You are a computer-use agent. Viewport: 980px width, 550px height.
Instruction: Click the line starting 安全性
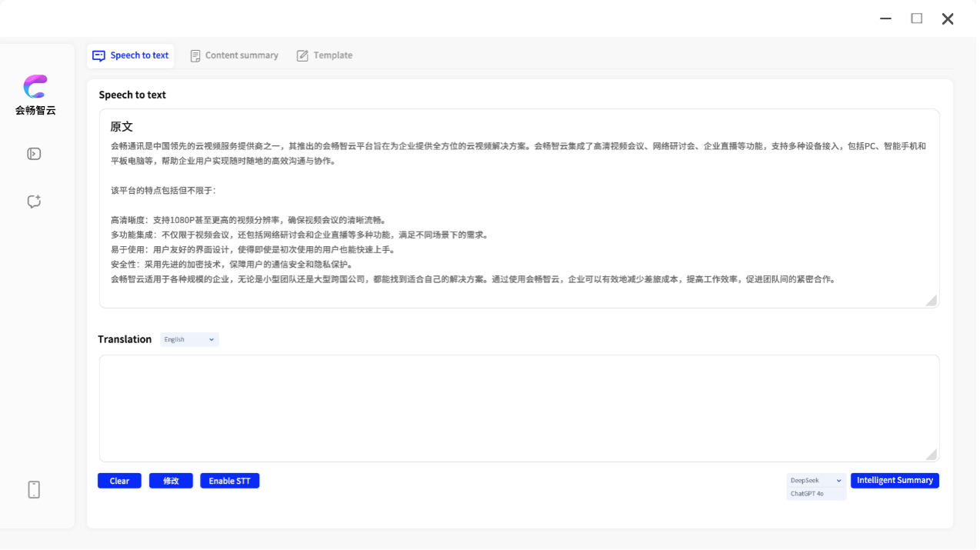pyautogui.click(x=232, y=264)
